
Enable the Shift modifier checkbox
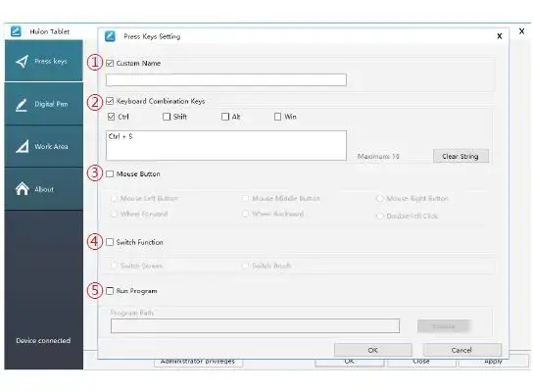point(167,117)
